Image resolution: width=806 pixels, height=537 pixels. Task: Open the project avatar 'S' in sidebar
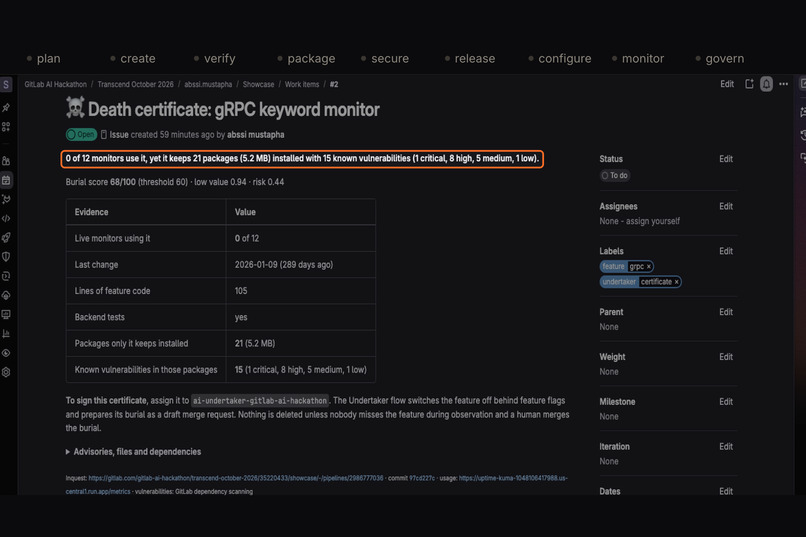(x=6, y=84)
